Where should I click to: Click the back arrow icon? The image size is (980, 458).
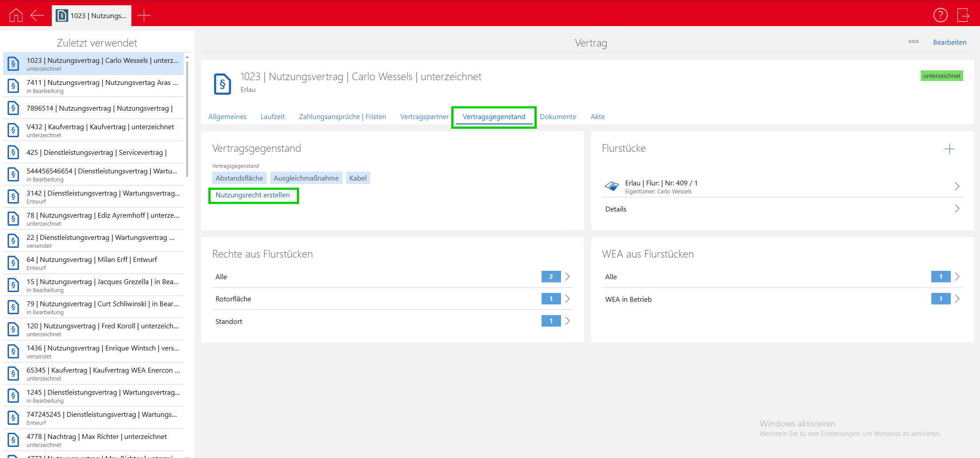click(37, 15)
